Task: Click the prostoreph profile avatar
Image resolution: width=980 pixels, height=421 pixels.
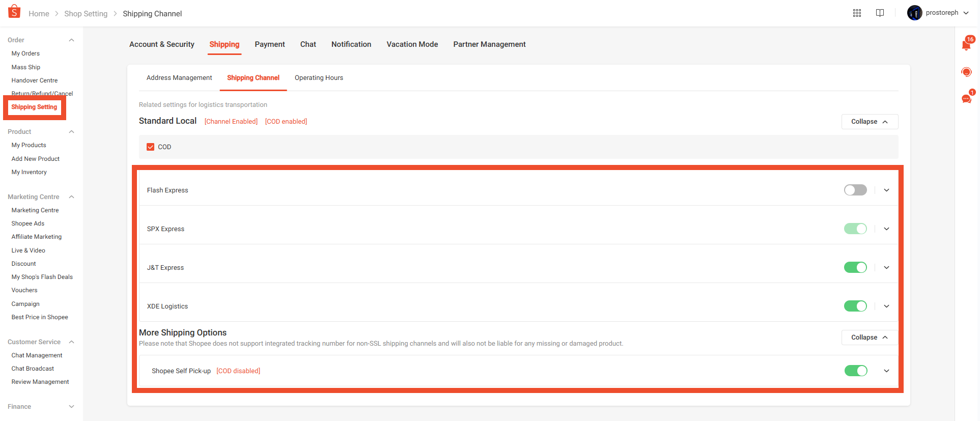Action: point(914,13)
